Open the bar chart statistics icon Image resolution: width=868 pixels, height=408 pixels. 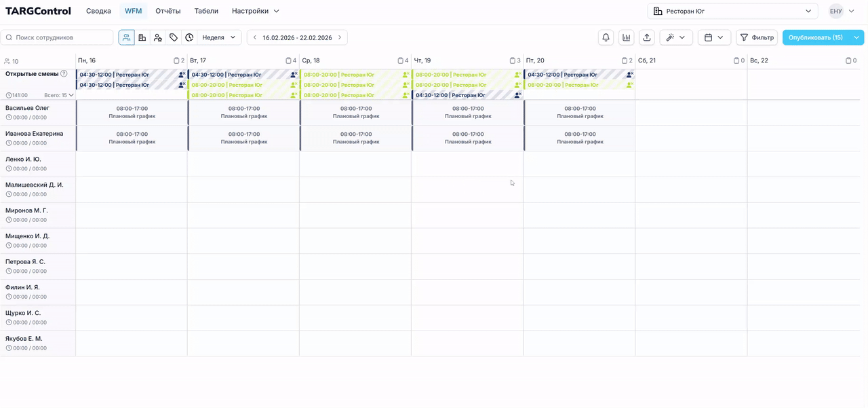tap(626, 37)
